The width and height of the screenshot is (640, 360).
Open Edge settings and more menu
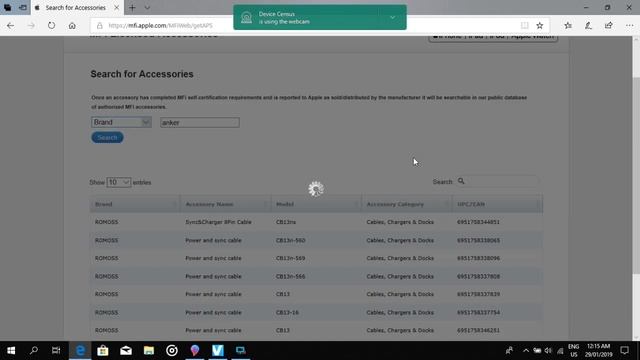[629, 25]
